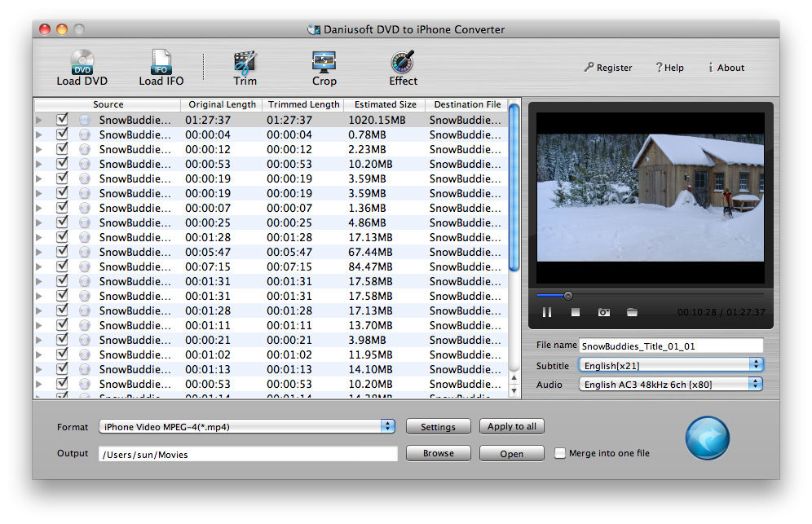Open the Format dropdown
The image size is (812, 524).
247,427
